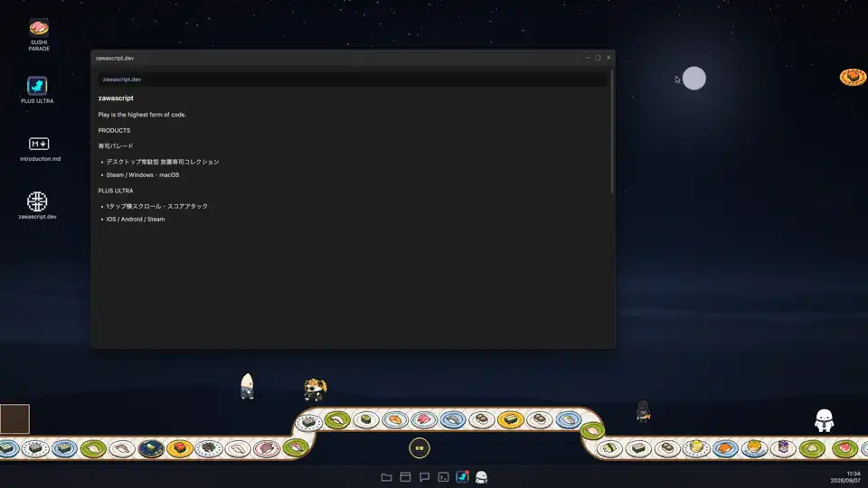
Task: Open the folder icon in the taskbar
Action: point(386,477)
